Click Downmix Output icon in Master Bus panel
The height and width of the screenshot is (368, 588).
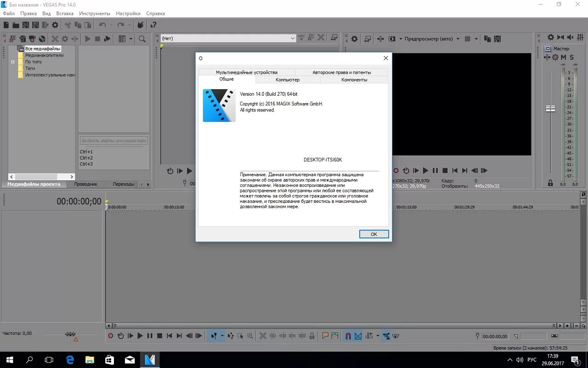point(560,37)
